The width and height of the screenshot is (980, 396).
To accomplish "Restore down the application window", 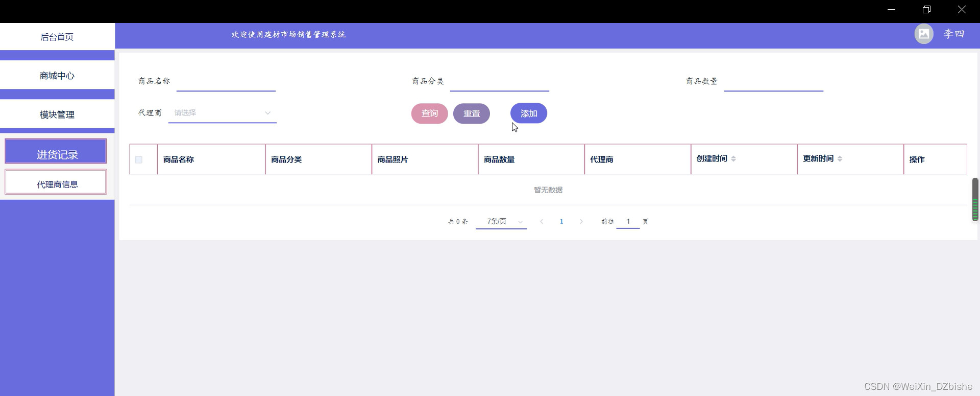I will [926, 10].
